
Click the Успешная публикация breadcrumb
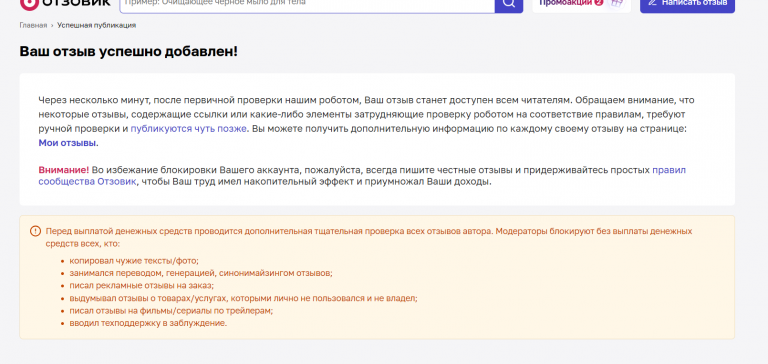tap(96, 25)
